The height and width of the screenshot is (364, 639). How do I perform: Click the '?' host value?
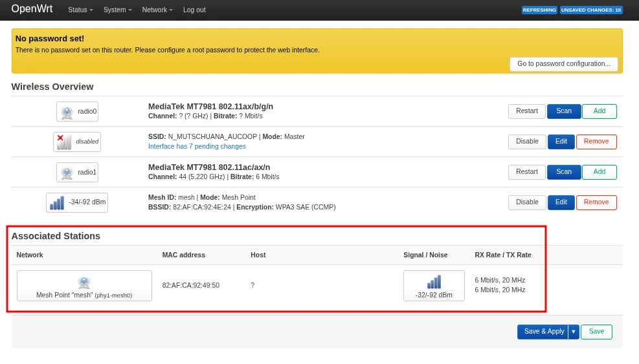(252, 285)
